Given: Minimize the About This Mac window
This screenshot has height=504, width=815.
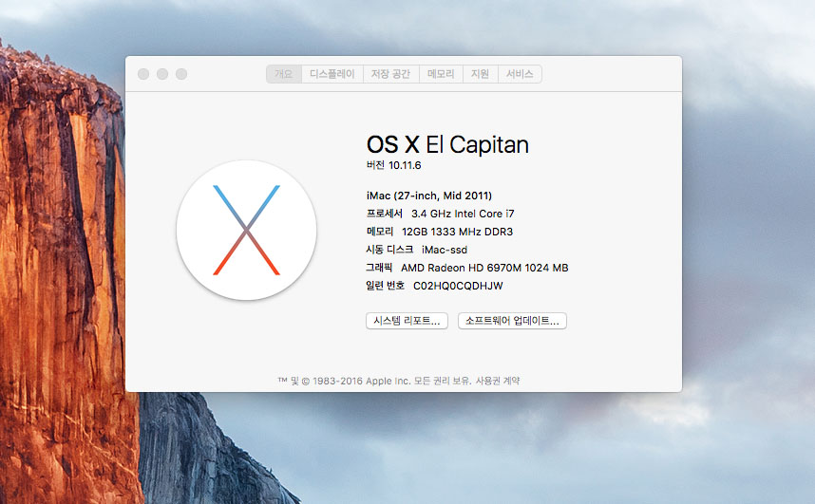Looking at the screenshot, I should click(162, 74).
